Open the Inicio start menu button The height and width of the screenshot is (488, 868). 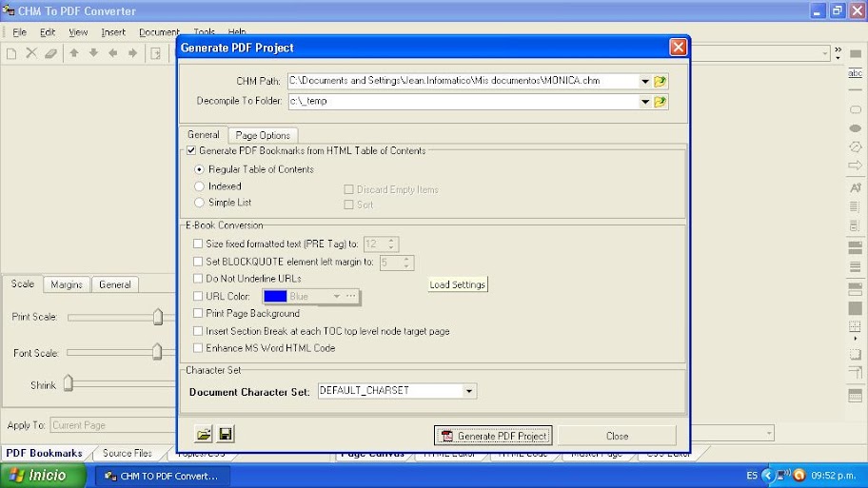[x=43, y=476]
